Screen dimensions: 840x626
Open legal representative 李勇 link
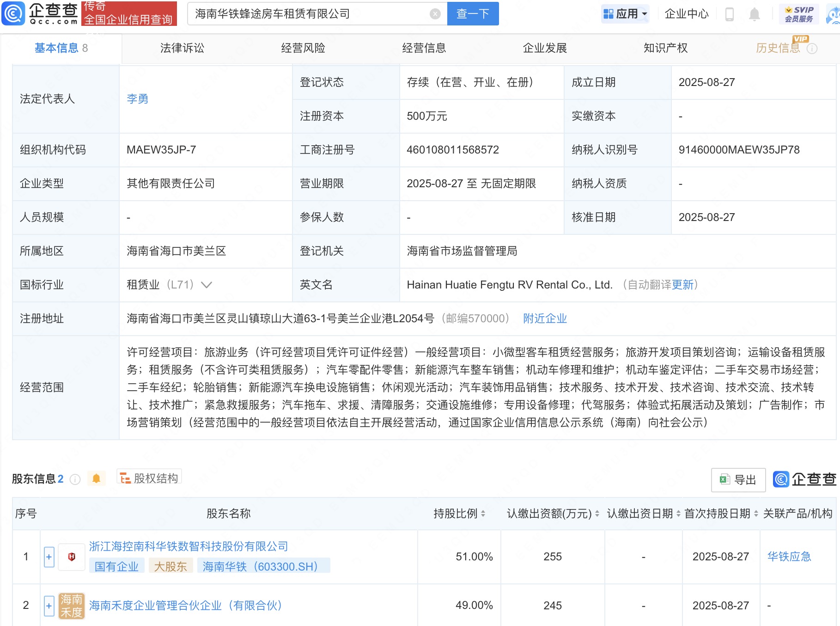[x=138, y=99]
